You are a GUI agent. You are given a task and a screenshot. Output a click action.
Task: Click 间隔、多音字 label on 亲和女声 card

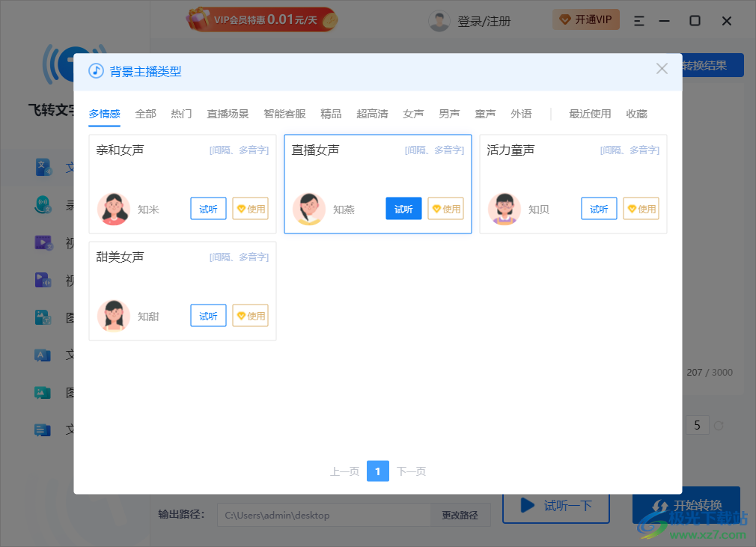pos(239,150)
